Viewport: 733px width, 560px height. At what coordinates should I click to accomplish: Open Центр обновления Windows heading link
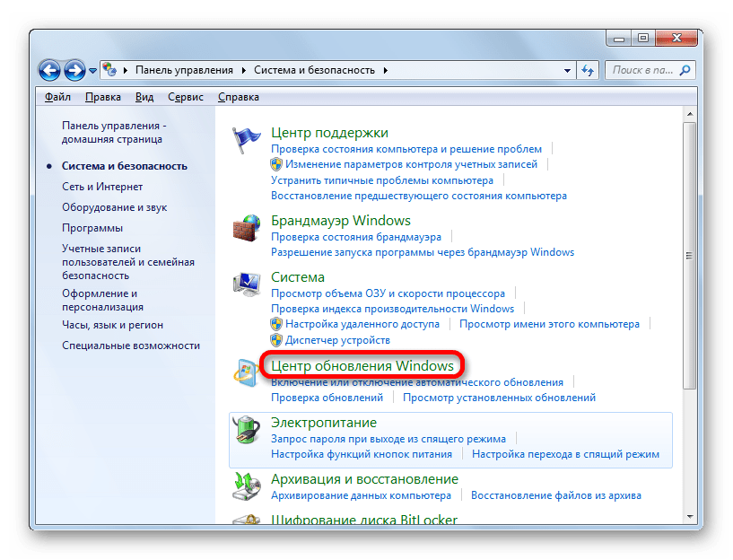click(x=362, y=366)
